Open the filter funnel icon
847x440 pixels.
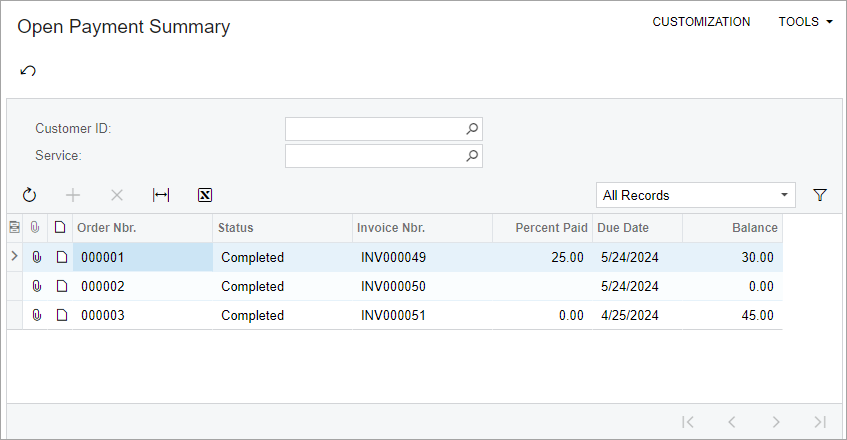tap(820, 195)
